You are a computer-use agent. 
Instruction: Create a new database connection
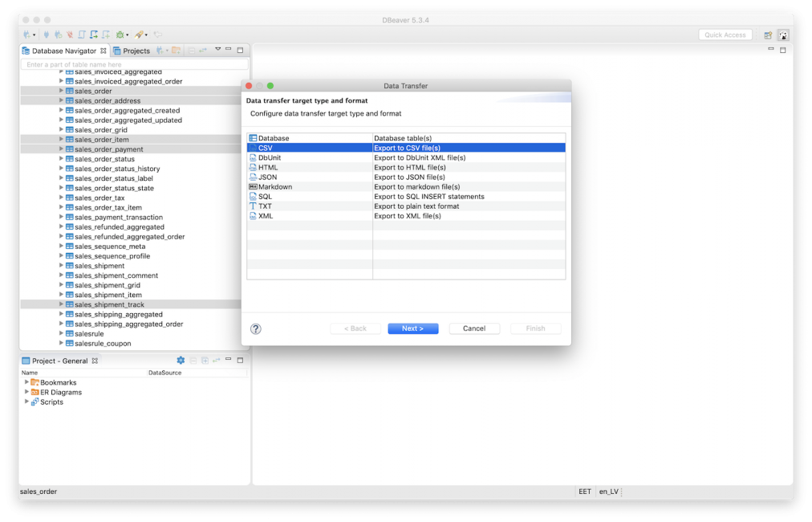coord(27,35)
